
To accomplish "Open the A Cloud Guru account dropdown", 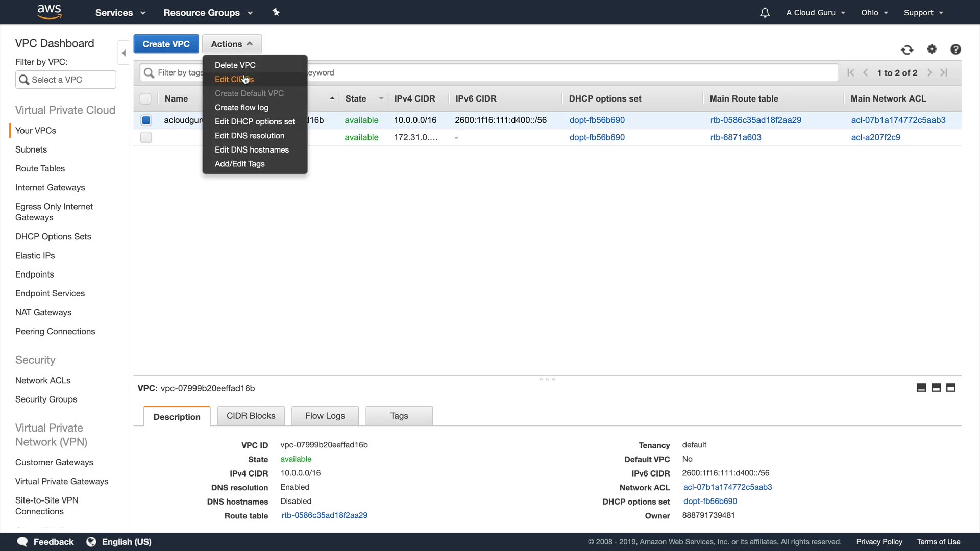I will (815, 13).
